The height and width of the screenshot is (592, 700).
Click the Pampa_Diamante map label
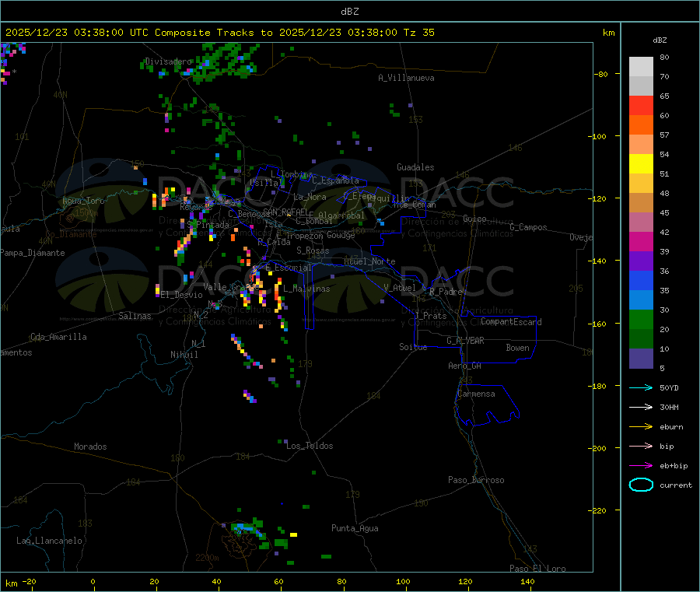point(33,253)
